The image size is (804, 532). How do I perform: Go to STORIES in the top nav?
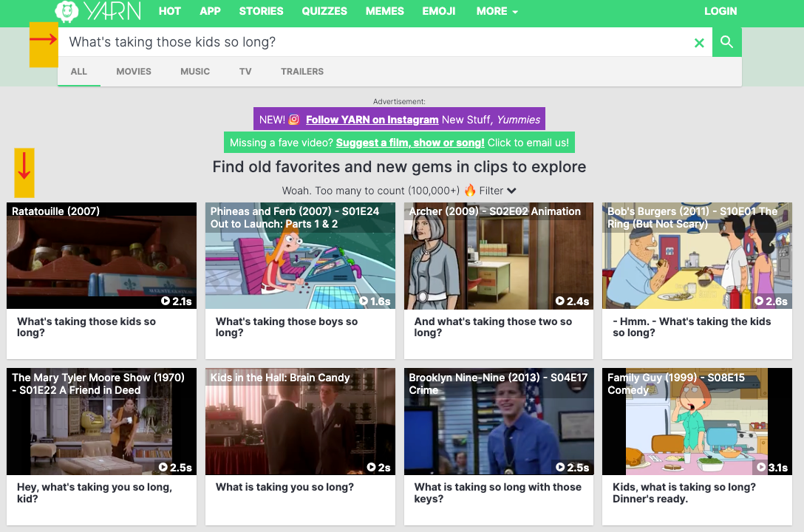(261, 11)
